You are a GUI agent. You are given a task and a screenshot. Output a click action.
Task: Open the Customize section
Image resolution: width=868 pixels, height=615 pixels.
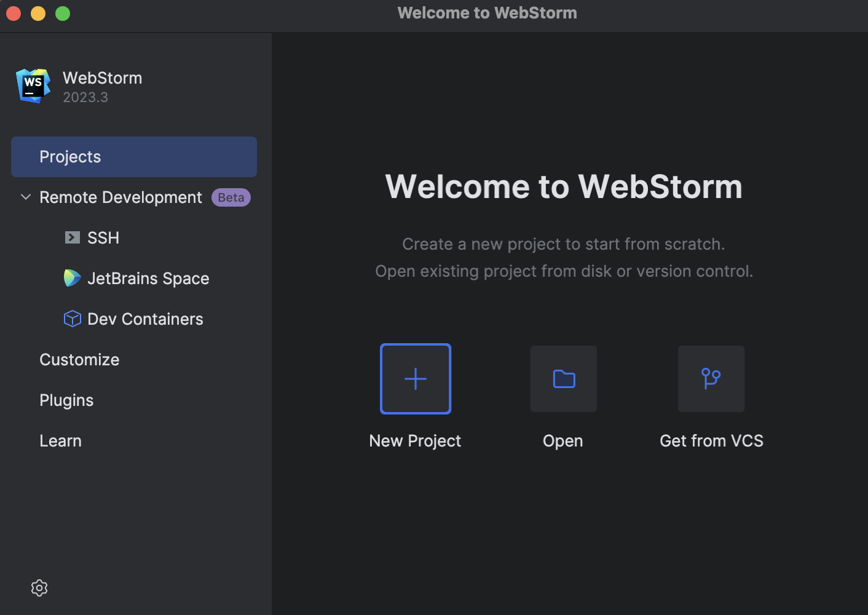(x=79, y=359)
